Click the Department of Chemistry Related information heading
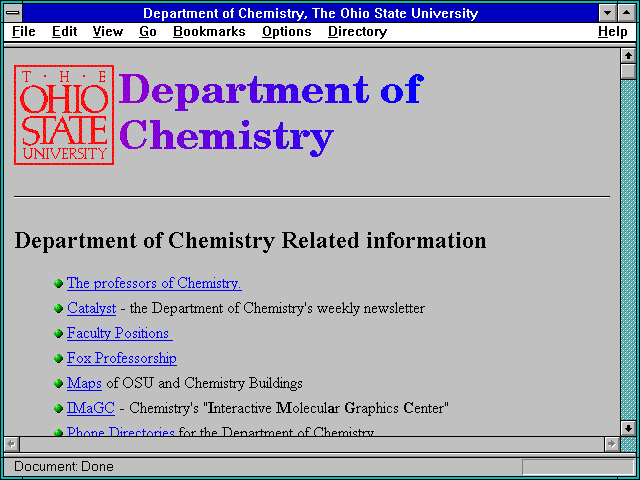The width and height of the screenshot is (640, 480). pyautogui.click(x=250, y=241)
